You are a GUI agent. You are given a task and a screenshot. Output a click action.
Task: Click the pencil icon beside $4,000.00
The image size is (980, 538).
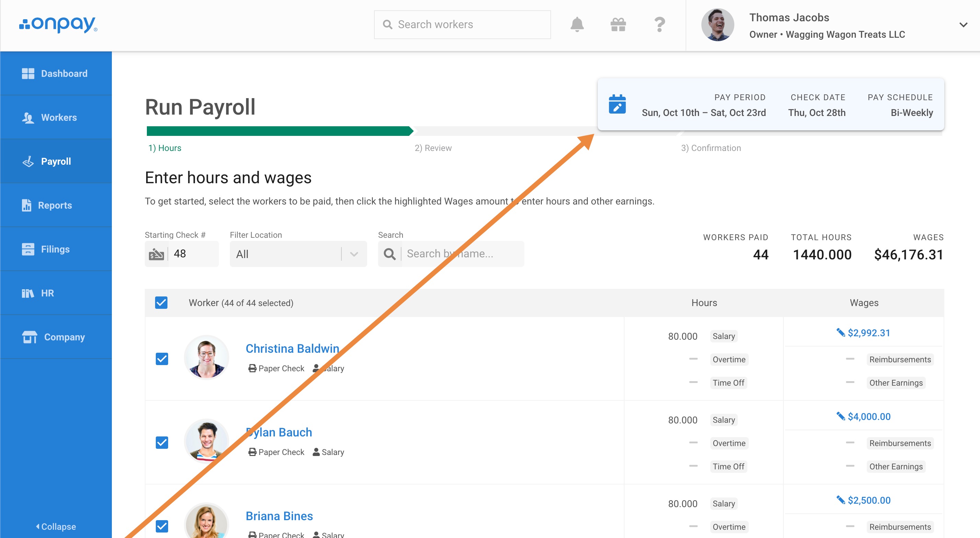pyautogui.click(x=840, y=416)
